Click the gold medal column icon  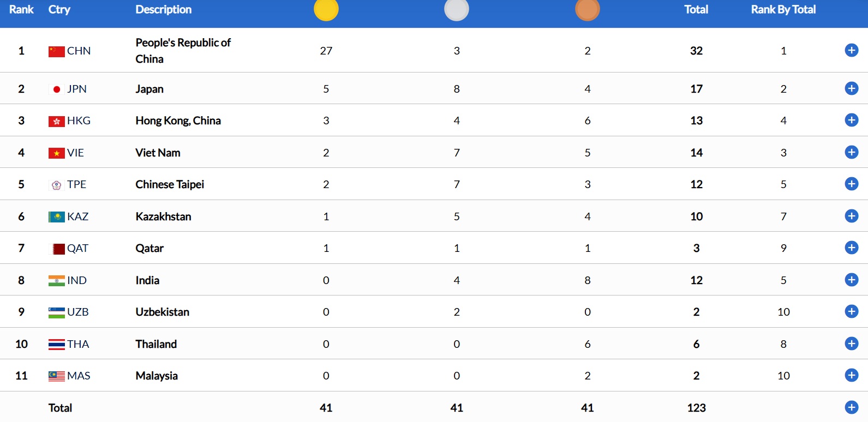(326, 10)
